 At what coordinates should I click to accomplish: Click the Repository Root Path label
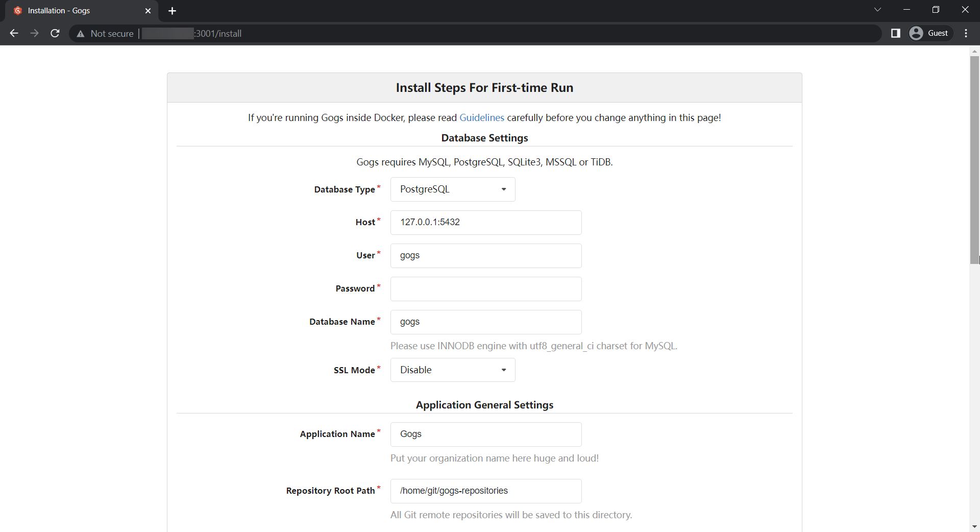point(330,491)
